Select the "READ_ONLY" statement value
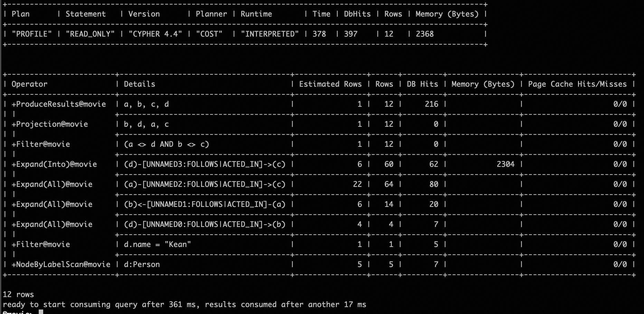Image resolution: width=644 pixels, height=314 pixels. pos(90,34)
